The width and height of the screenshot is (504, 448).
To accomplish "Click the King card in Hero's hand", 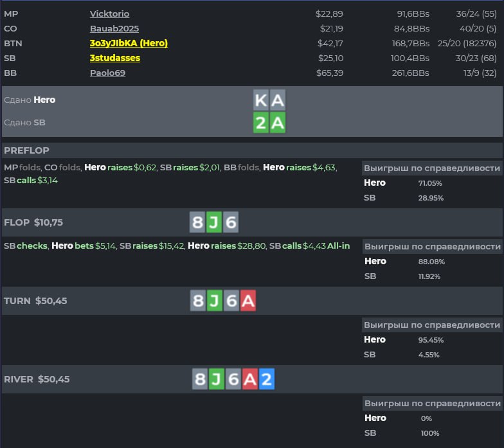I will coord(261,100).
